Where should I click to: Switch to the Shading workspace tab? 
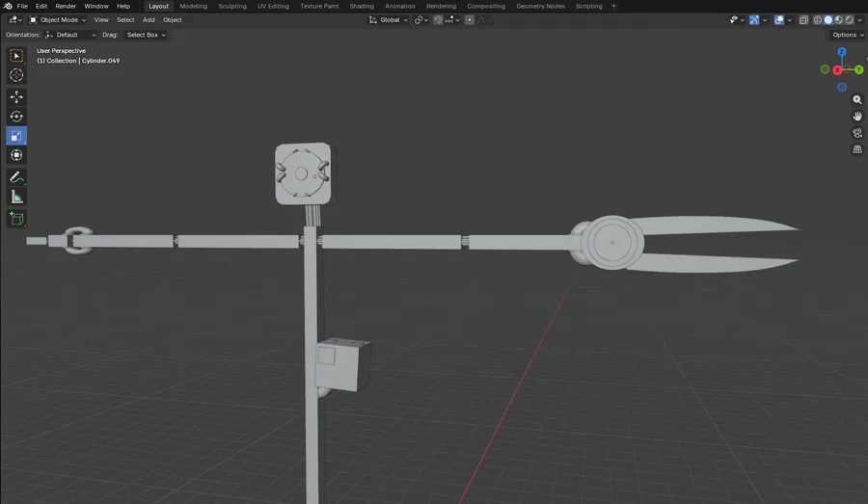coord(362,6)
